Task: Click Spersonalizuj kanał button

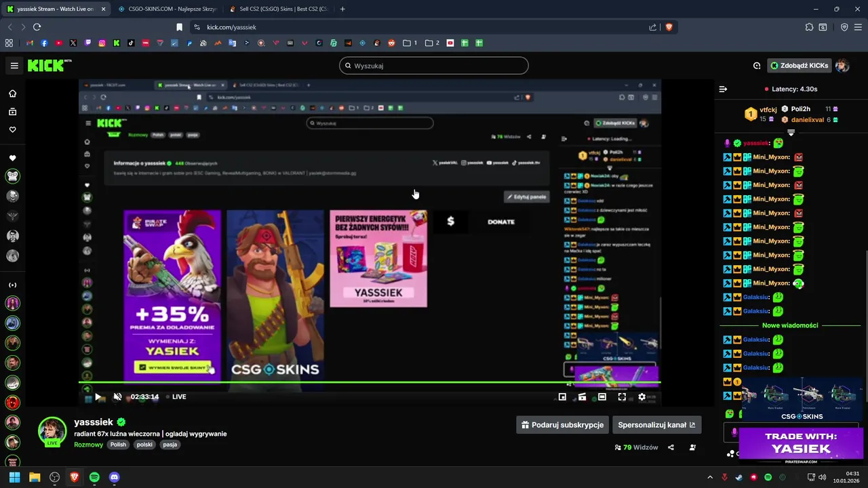Action: coord(656,425)
